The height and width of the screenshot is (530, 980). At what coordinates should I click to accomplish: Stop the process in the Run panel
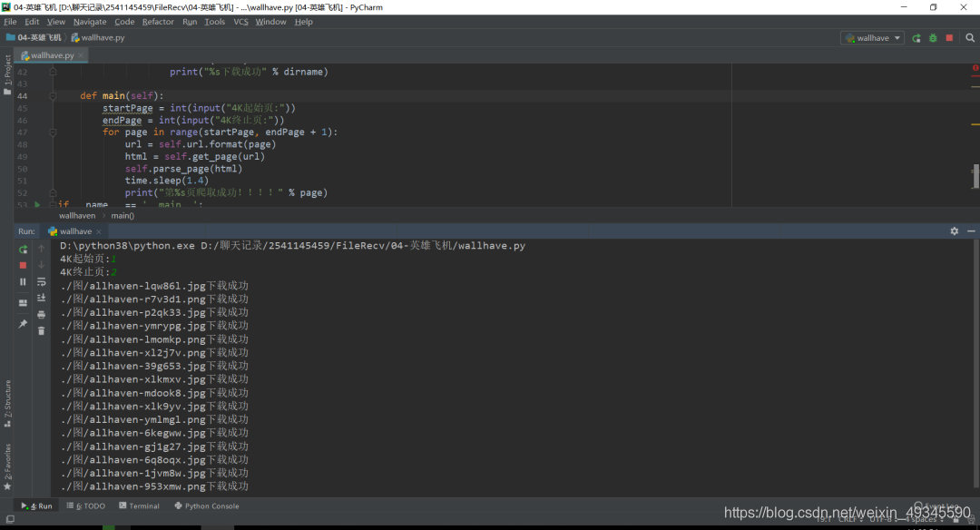[23, 265]
